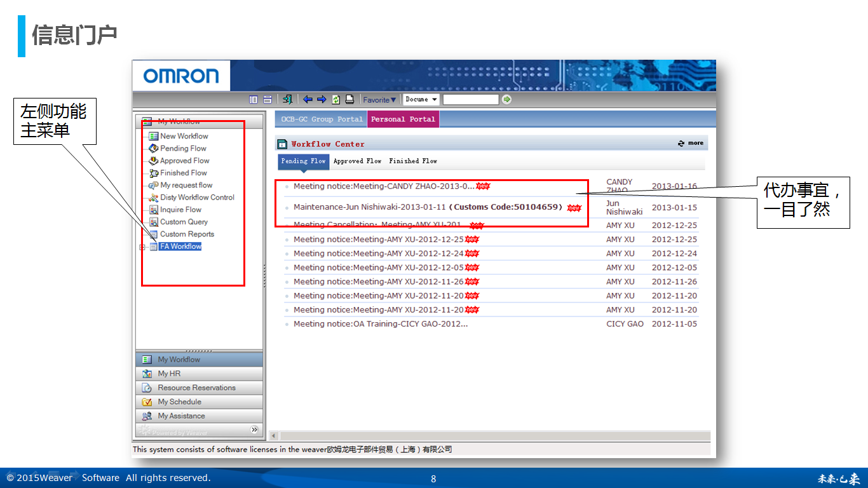This screenshot has height=488, width=868.
Task: Switch to OCB-GC Group Portal tab
Action: (x=322, y=119)
